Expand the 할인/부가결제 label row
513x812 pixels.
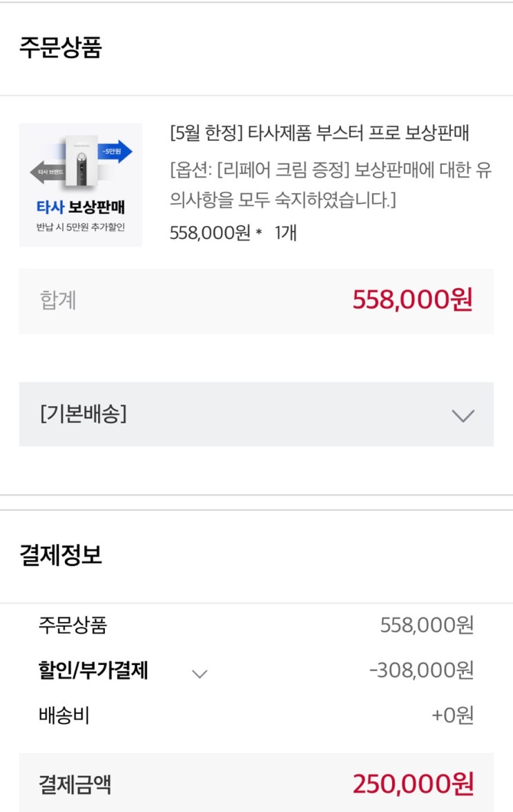pyautogui.click(x=93, y=670)
